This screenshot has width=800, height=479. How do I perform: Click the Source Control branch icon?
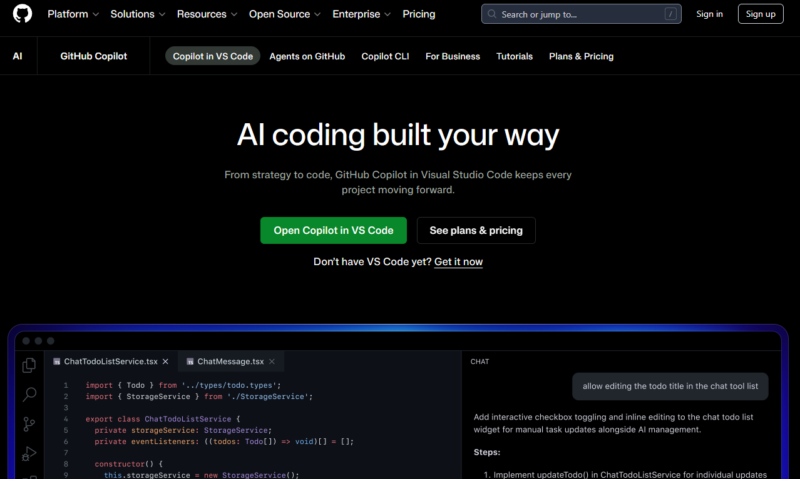point(29,424)
